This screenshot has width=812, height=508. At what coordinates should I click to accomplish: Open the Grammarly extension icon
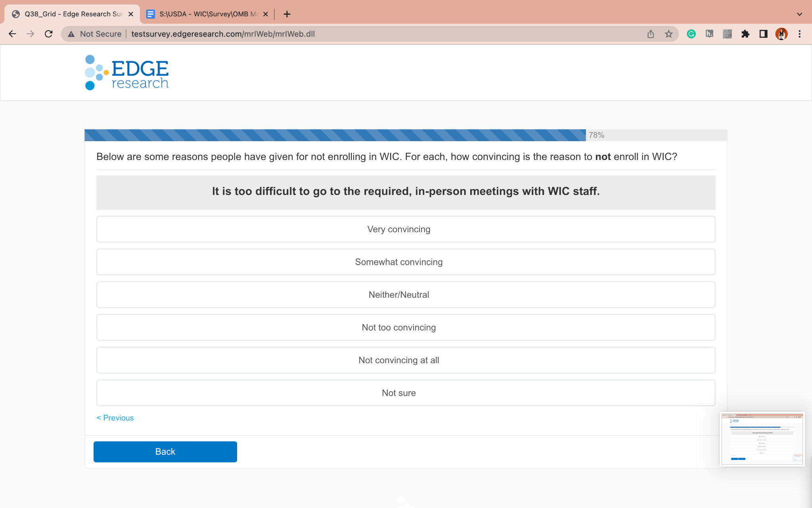(x=691, y=34)
